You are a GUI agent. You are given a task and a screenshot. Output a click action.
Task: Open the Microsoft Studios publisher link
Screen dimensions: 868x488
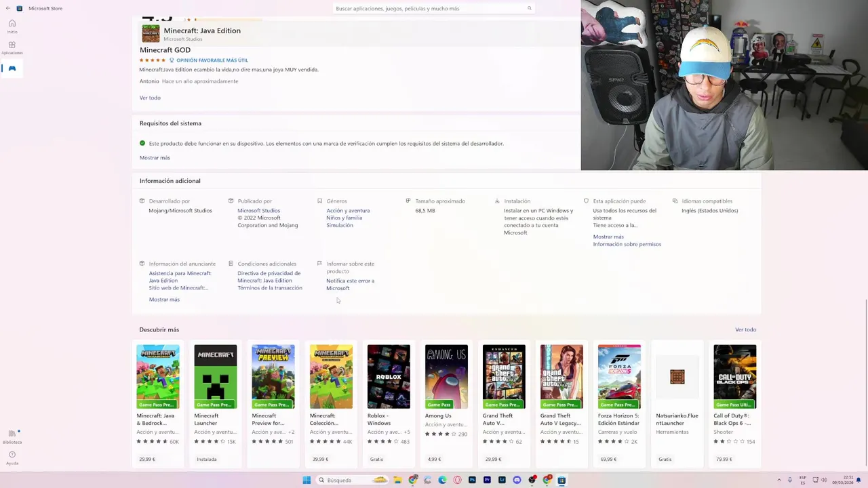coord(258,210)
